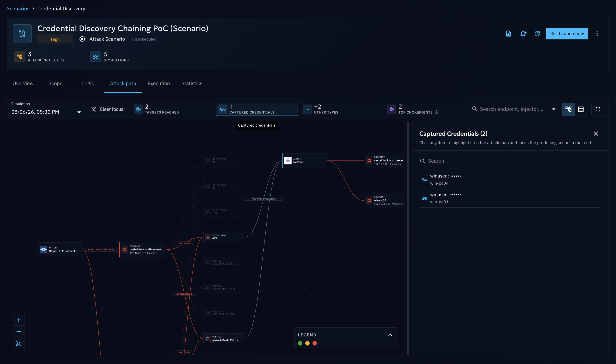
Task: Go to Scenarios breadcrumb link
Action: tap(18, 9)
